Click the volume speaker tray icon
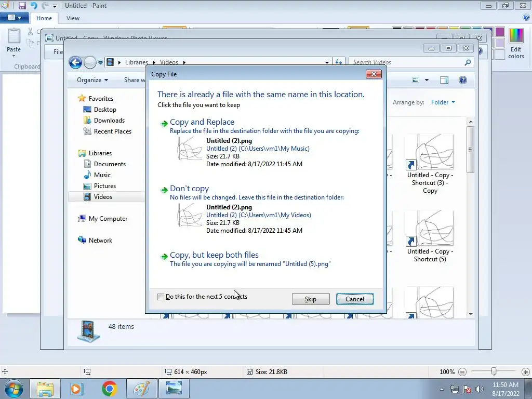The width and height of the screenshot is (532, 399). tap(480, 389)
